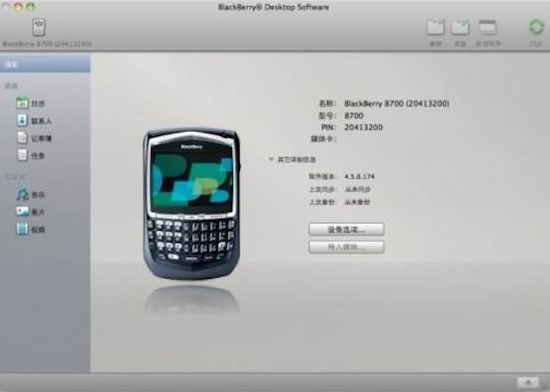Open Videos (视频) in the sidebar
The height and width of the screenshot is (392, 550).
coord(31,229)
